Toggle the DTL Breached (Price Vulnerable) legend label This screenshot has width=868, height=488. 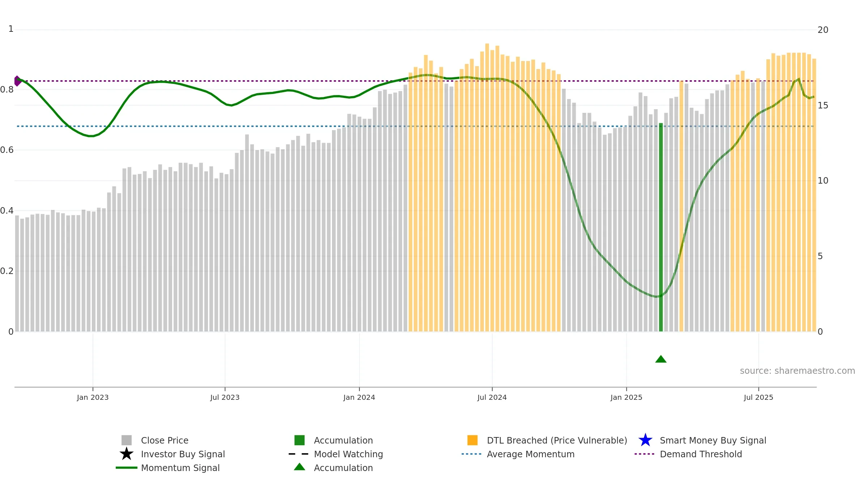click(x=557, y=440)
